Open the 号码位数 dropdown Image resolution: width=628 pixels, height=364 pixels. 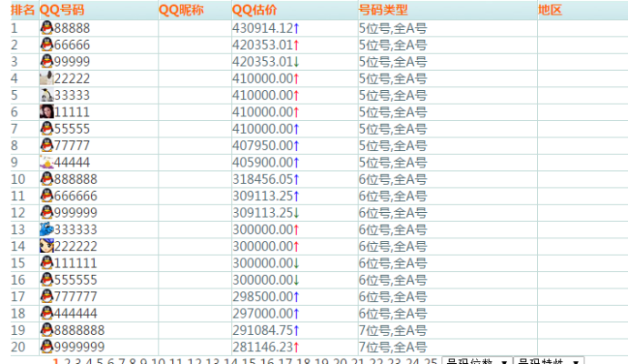(476, 361)
